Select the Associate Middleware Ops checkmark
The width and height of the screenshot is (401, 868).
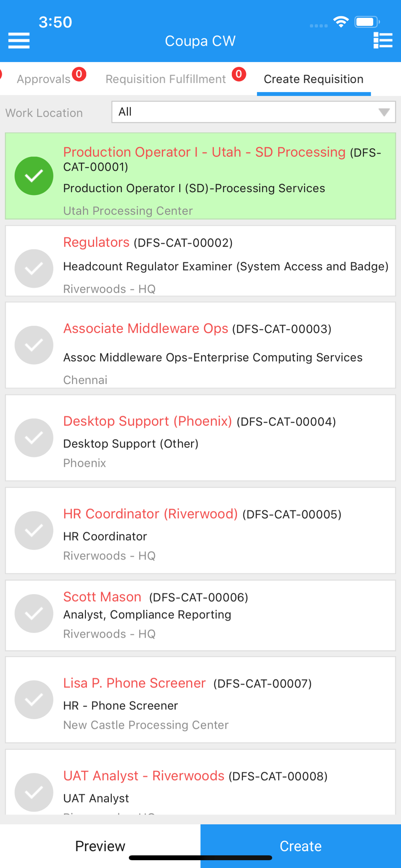click(x=34, y=345)
